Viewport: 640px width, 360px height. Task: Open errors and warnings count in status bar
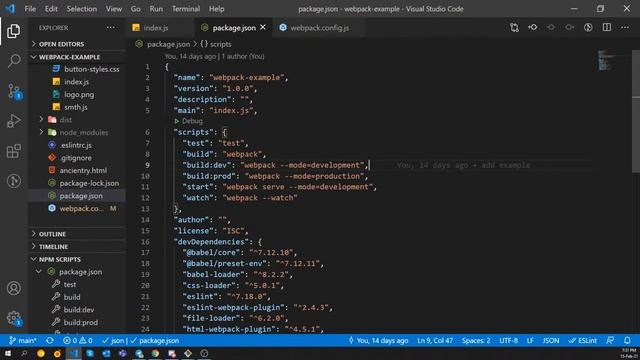tap(78, 340)
